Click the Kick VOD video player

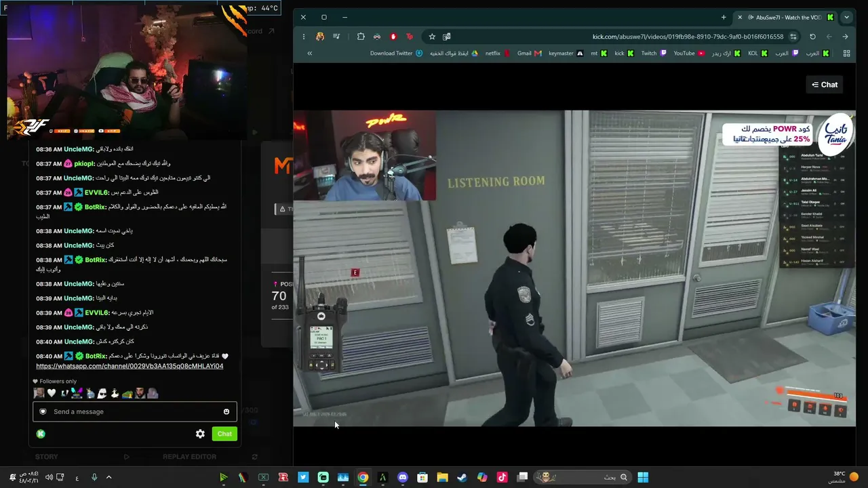574,268
